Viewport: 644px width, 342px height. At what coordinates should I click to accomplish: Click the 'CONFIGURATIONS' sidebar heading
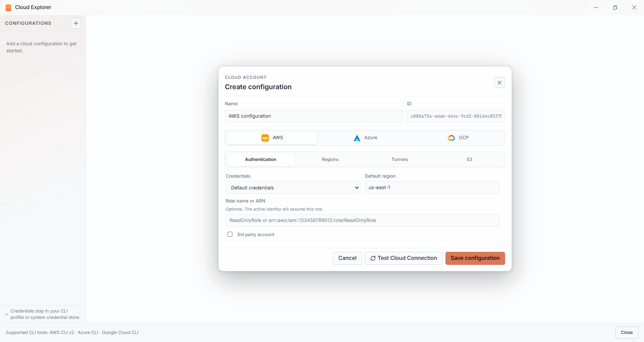[28, 23]
